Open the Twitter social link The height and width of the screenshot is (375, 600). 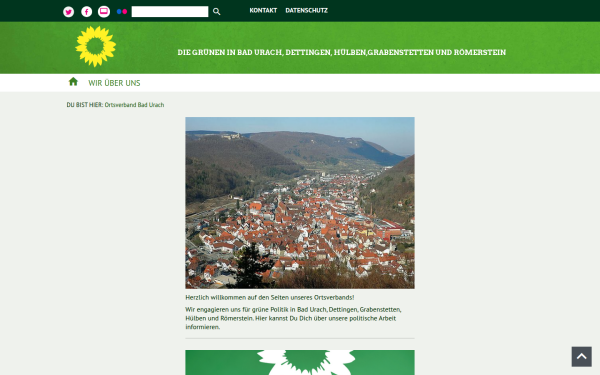(68, 12)
